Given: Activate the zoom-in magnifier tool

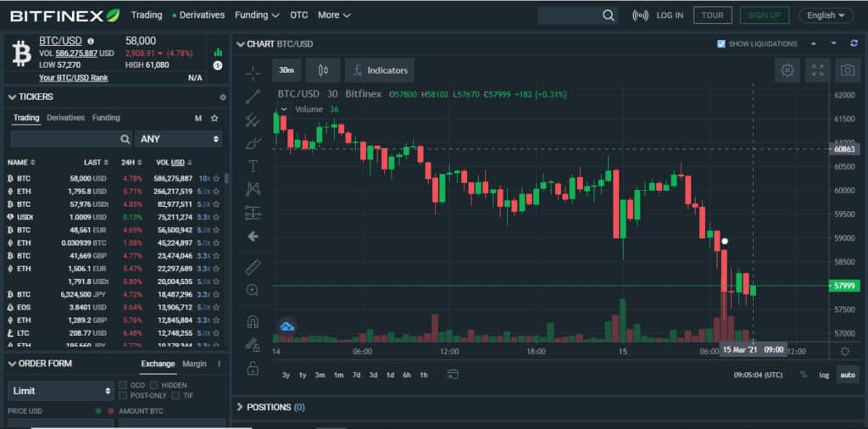Looking at the screenshot, I should [x=253, y=290].
